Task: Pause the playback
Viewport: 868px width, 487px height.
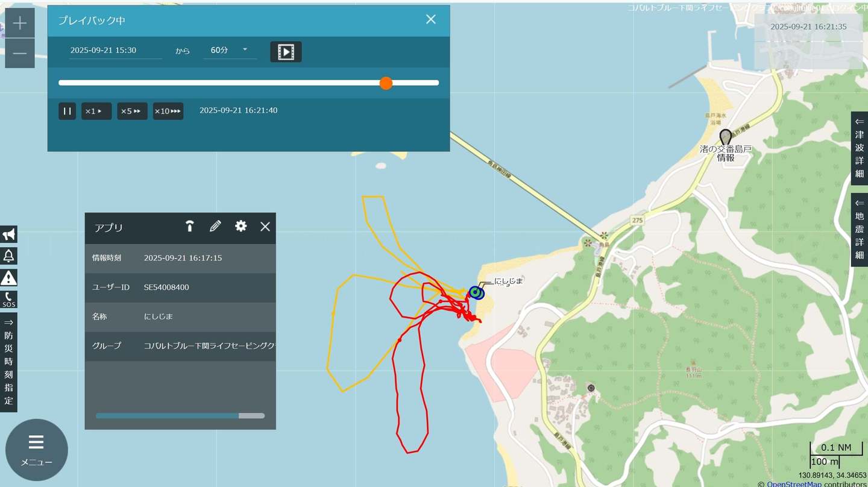Action: coord(68,112)
